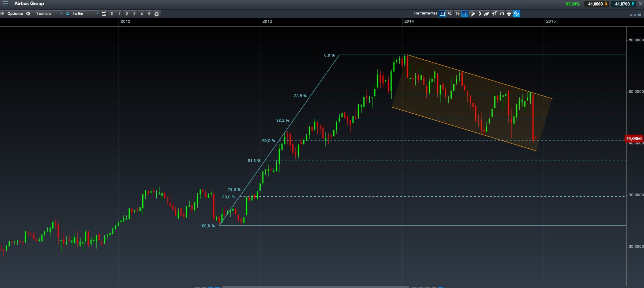Expand the '4a 5m' period dropdown

(x=85, y=14)
